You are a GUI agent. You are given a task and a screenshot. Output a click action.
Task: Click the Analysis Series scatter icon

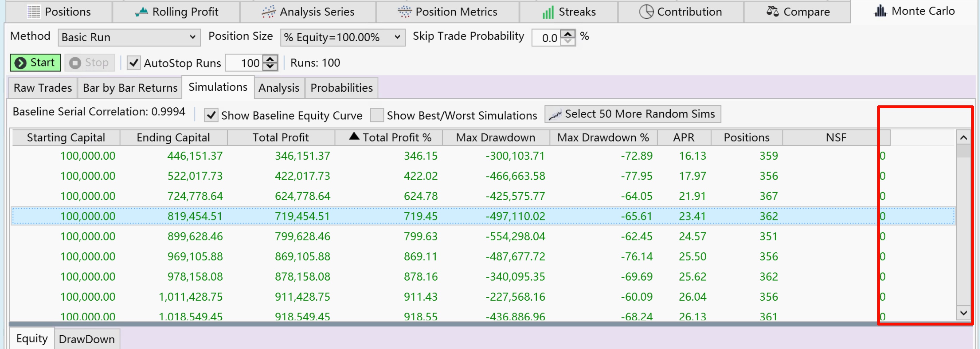[269, 12]
